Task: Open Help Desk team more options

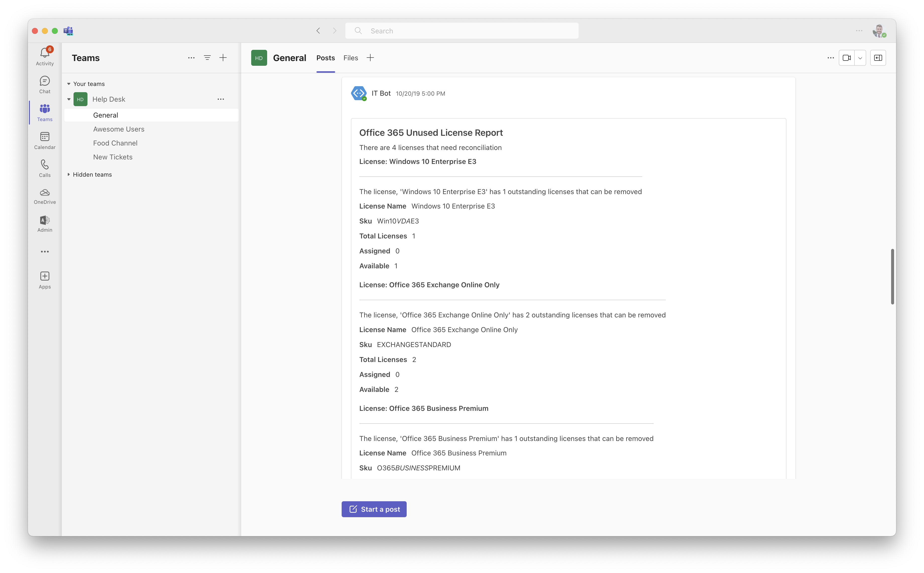Action: [x=221, y=99]
